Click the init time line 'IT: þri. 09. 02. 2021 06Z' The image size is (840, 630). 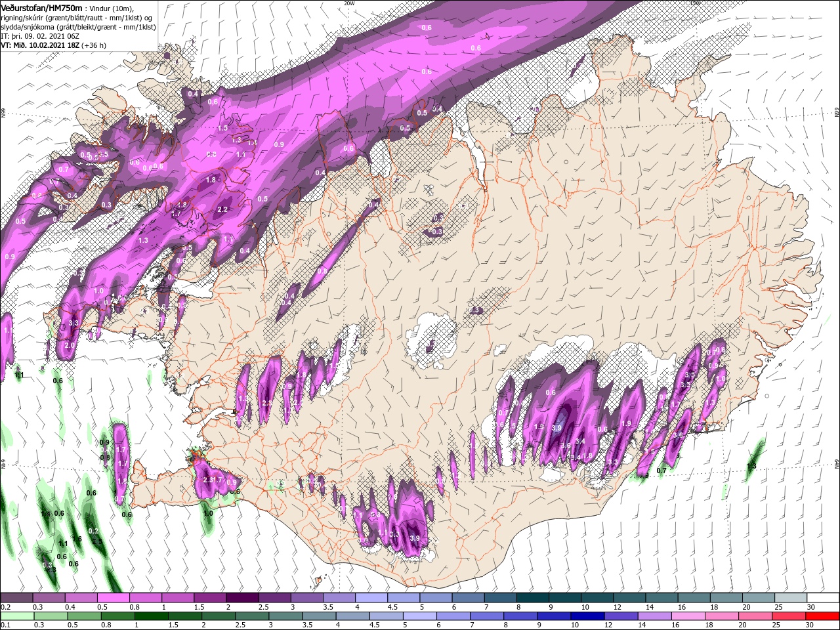[39, 36]
